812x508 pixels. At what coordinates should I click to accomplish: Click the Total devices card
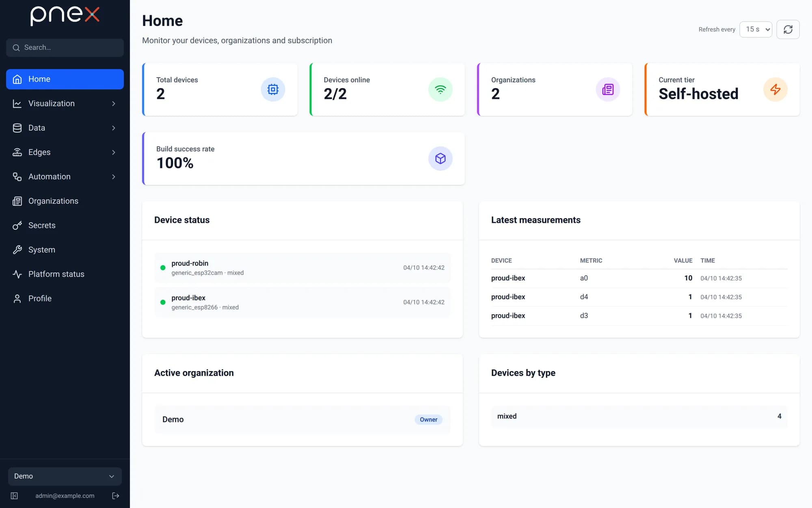220,89
